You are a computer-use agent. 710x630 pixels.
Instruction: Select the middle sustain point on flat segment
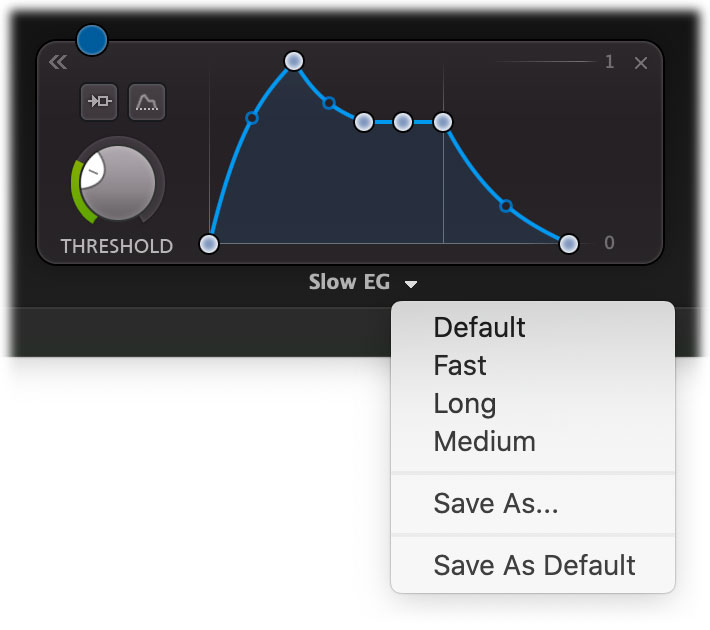click(403, 122)
